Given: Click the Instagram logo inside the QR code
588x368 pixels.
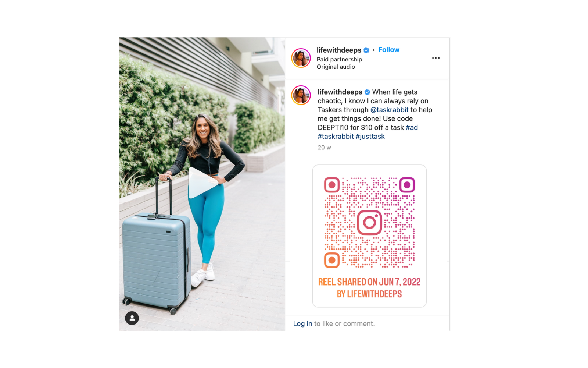Looking at the screenshot, I should pos(369,223).
